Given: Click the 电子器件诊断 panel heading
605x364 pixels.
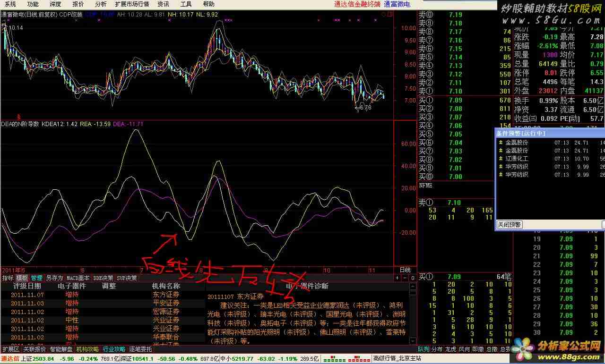Looking at the screenshot, I should [x=307, y=286].
